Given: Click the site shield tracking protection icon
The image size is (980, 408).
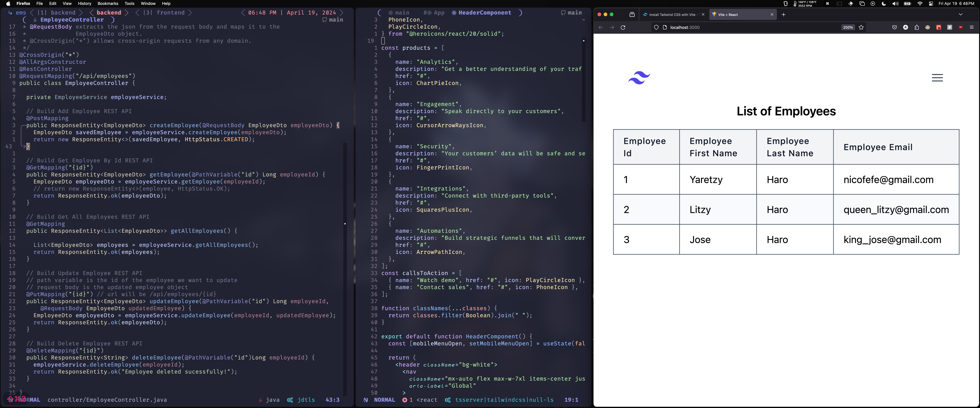Looking at the screenshot, I should (x=656, y=27).
